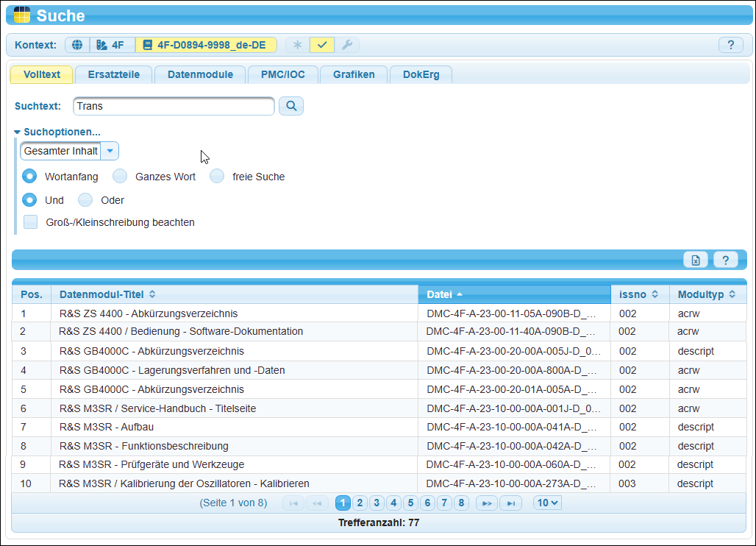Open R&S ZS 4400 / Bedienung - Software-Dokumentation

pyautogui.click(x=379, y=331)
